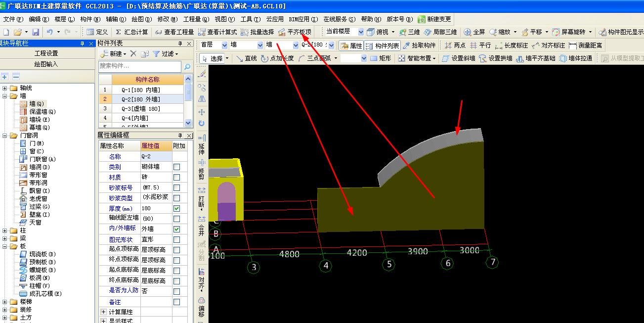Toggle 附加 checkbox for 材质 row
Viewport: 644px width, 323px height.
176,178
